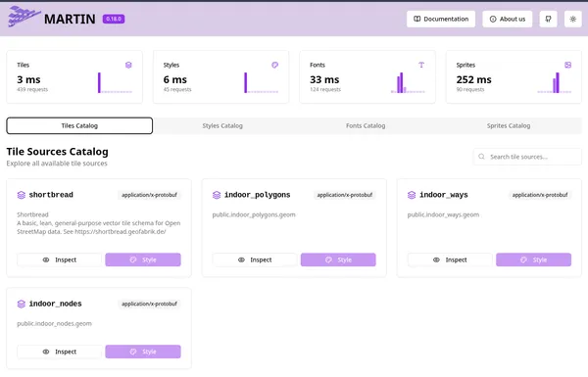The image size is (588, 377).
Task: Open the About us button
Action: click(507, 20)
